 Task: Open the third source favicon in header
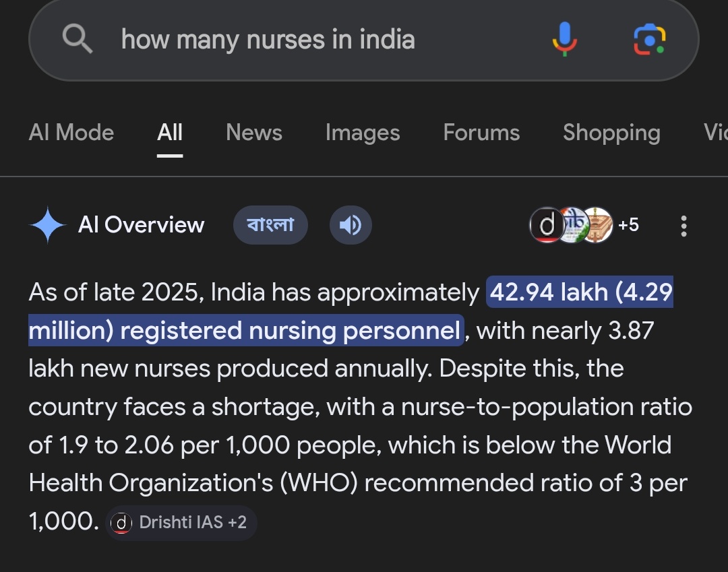(598, 225)
